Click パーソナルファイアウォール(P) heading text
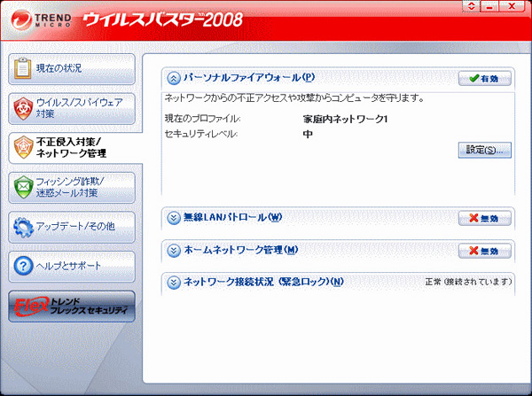 pyautogui.click(x=249, y=78)
